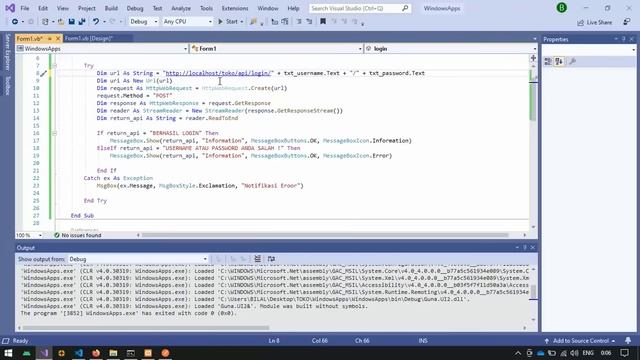
Task: Click the Navigate Backward arrow icon
Action: tap(15, 22)
